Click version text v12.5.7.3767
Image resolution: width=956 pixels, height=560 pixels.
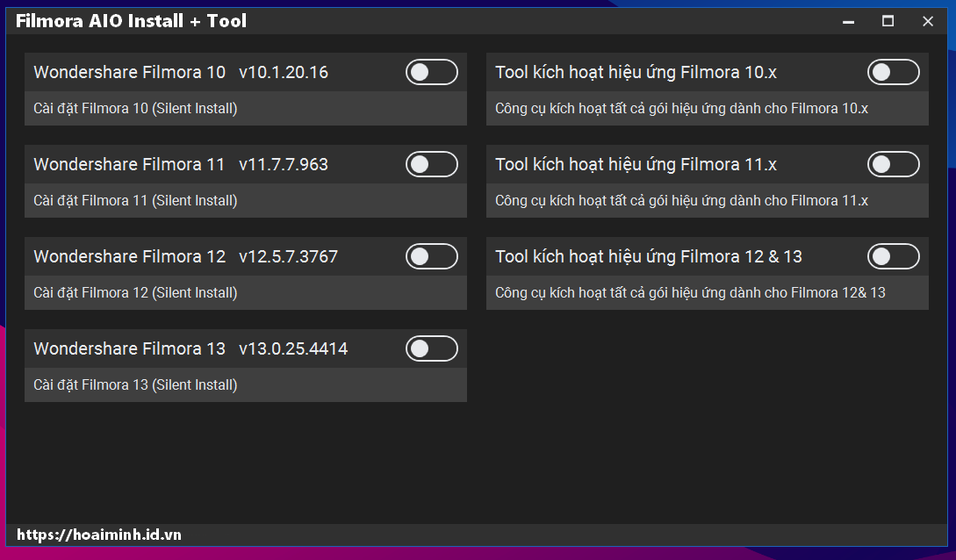(289, 256)
